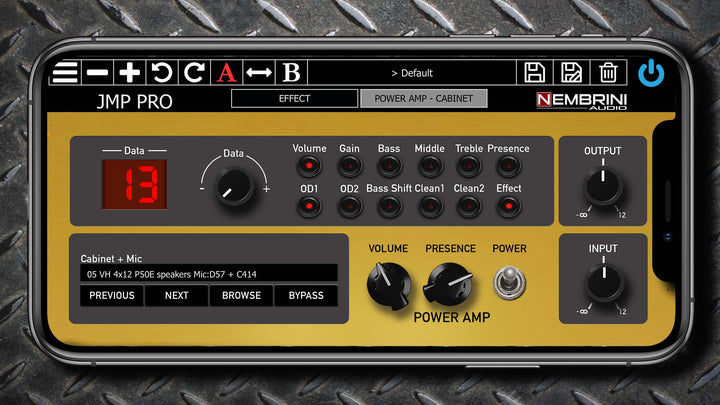Copy settings between A and B

(x=259, y=73)
